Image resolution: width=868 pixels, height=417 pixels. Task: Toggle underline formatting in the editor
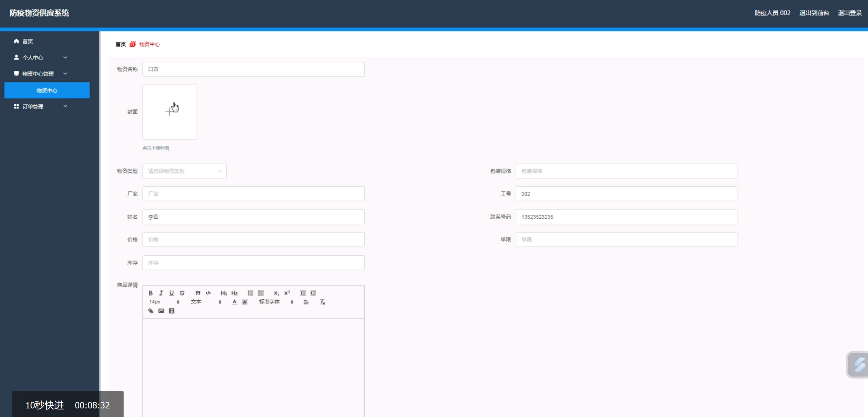tap(171, 293)
